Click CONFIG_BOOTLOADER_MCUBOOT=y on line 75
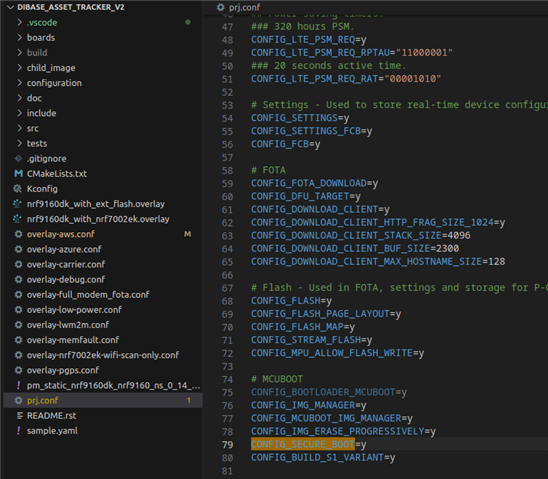548x479 pixels. click(x=329, y=392)
